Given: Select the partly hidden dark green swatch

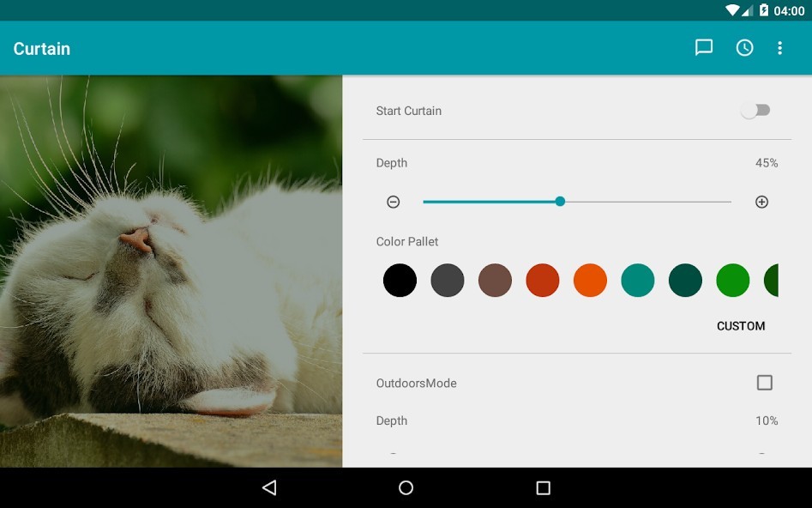Looking at the screenshot, I should [x=771, y=280].
